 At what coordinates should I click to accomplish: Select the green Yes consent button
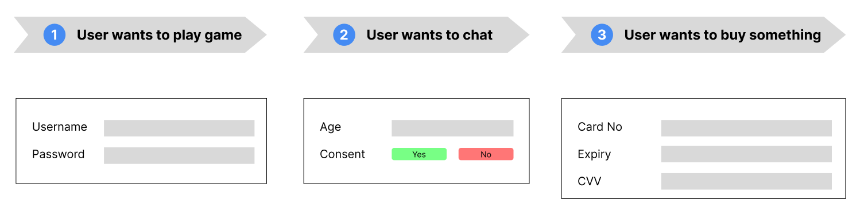click(419, 154)
